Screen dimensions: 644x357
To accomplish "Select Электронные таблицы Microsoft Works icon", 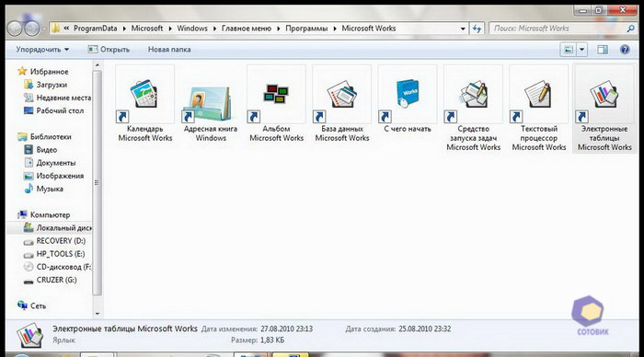I will click(604, 109).
